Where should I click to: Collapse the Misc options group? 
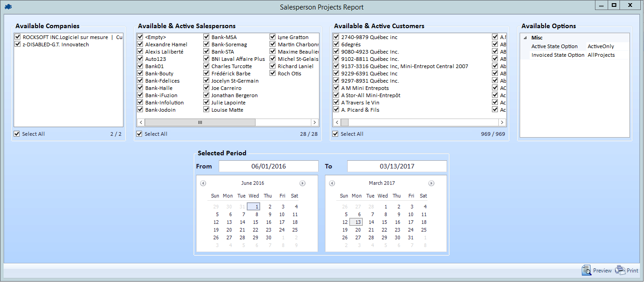(525, 38)
